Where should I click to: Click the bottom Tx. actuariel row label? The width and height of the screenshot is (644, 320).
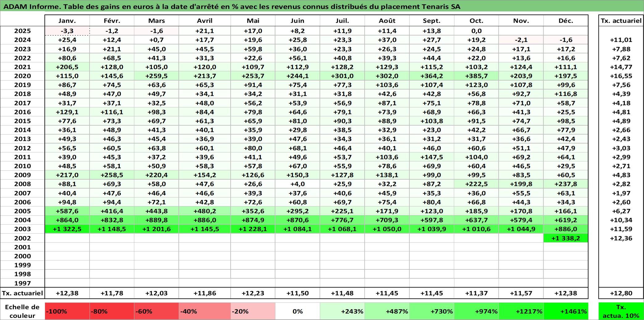click(23, 293)
